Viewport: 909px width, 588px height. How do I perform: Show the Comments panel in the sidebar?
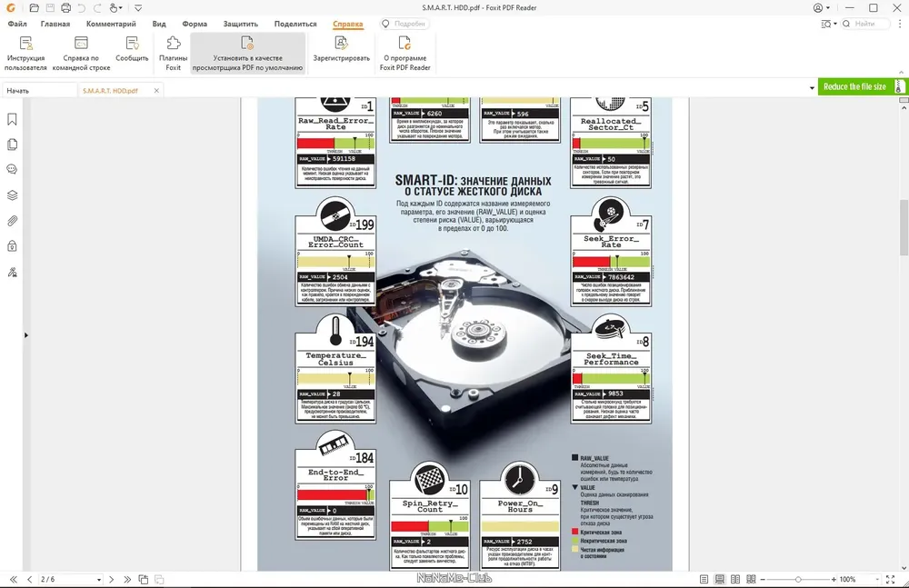pyautogui.click(x=13, y=170)
